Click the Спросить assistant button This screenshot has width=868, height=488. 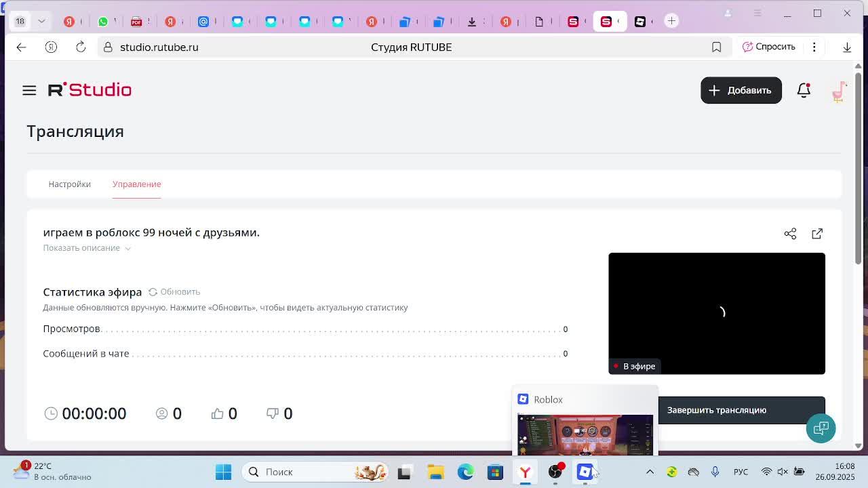tap(769, 47)
